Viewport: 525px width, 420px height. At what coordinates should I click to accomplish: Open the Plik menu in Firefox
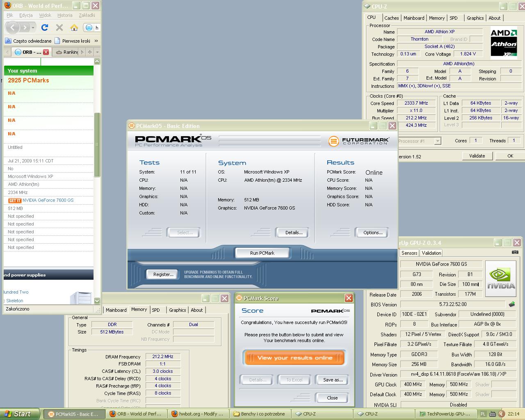tap(10, 15)
